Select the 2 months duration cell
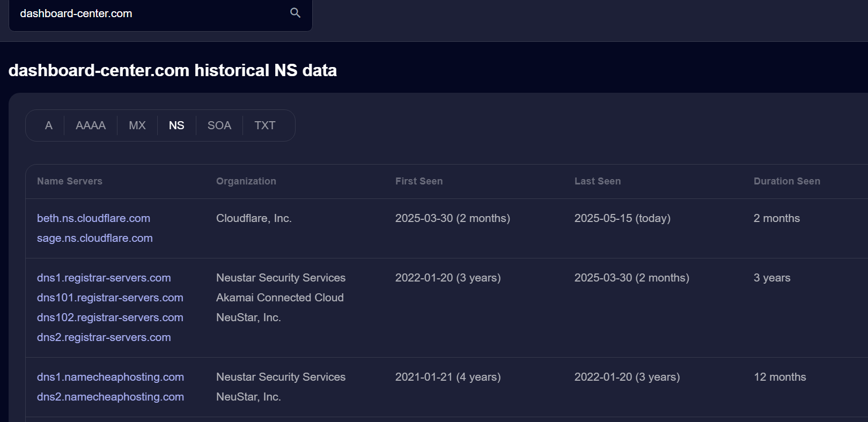Viewport: 868px width, 422px height. tap(777, 218)
